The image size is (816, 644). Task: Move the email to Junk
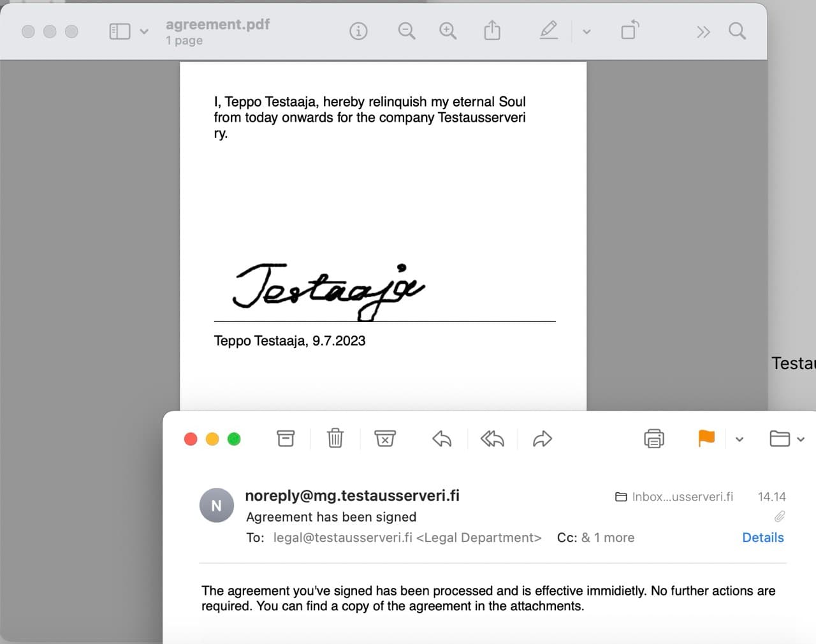pyautogui.click(x=385, y=439)
